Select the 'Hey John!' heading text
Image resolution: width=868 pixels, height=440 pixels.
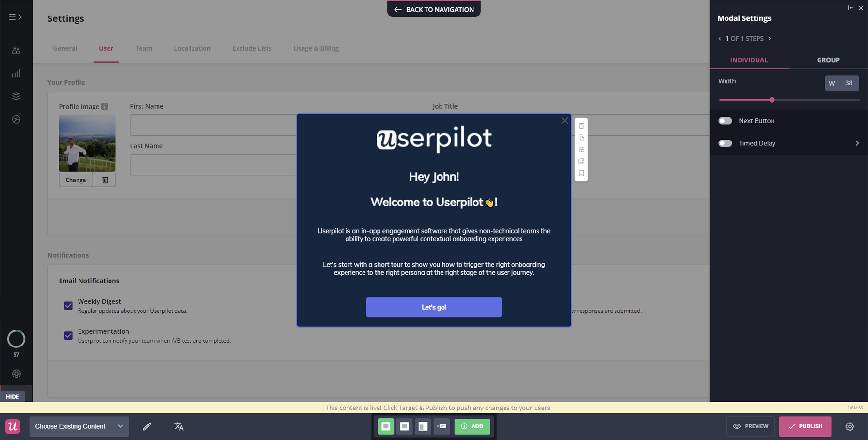coord(434,177)
